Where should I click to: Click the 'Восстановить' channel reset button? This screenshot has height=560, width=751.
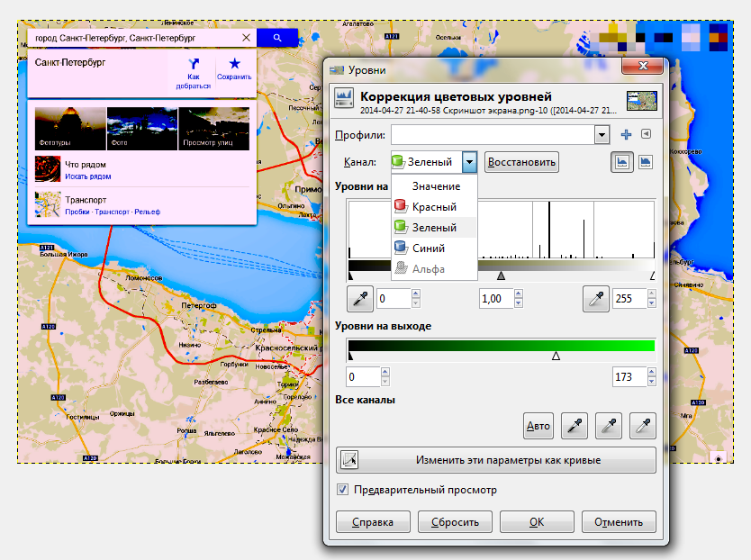point(521,162)
